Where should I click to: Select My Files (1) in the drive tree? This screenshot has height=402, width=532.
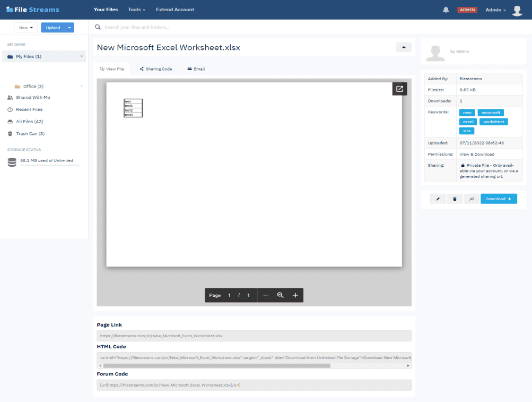pyautogui.click(x=29, y=56)
